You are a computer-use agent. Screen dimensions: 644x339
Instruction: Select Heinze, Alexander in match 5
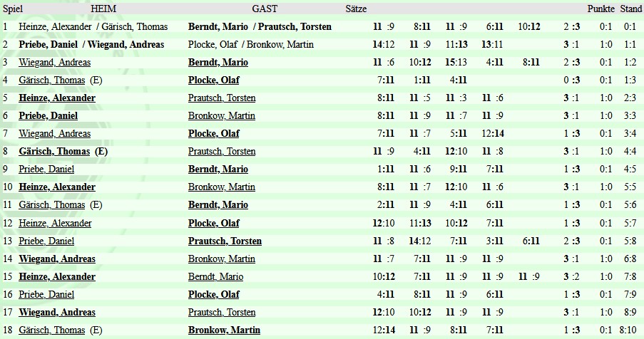57,98
